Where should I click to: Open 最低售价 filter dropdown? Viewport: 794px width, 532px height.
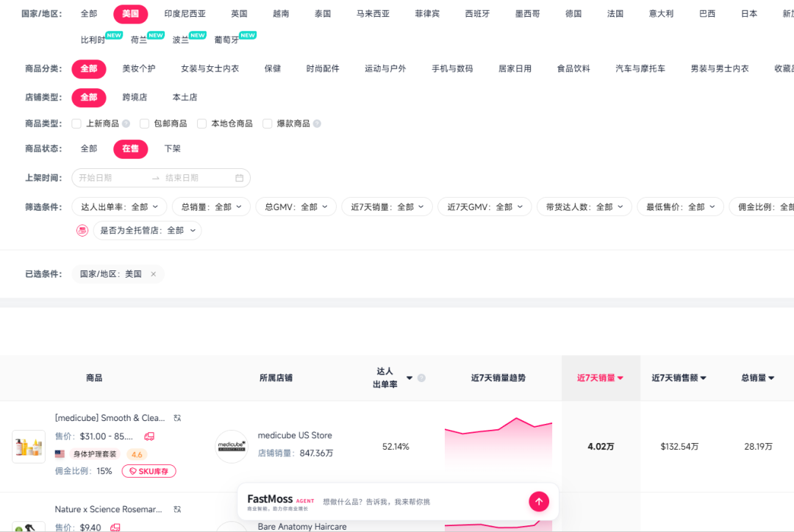680,207
